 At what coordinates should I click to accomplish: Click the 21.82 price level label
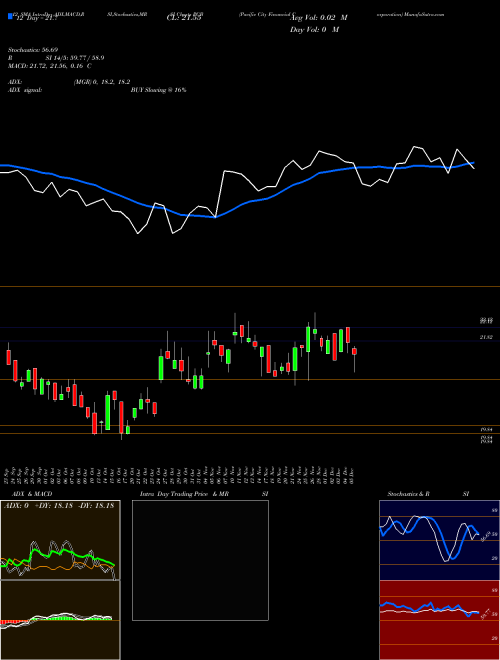tap(486, 337)
